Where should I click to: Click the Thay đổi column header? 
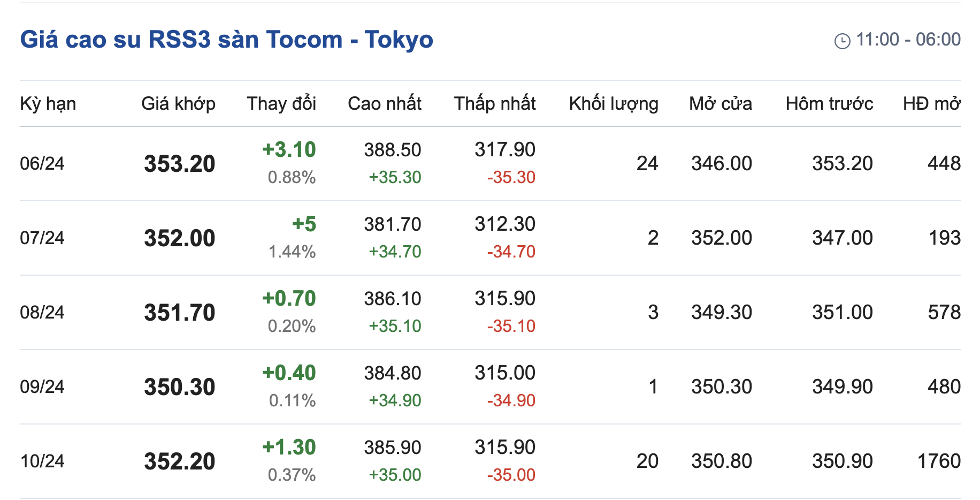click(281, 103)
